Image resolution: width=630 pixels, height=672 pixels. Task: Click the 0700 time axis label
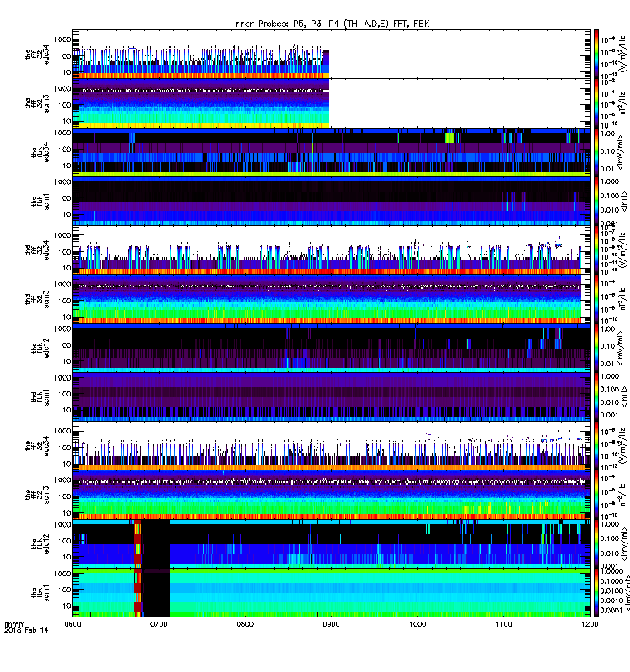tap(159, 624)
